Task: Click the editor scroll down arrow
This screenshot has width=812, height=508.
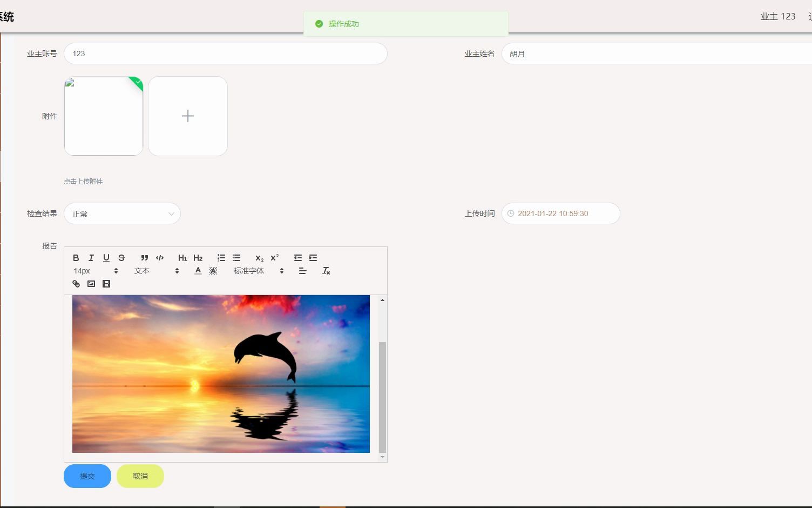Action: [383, 457]
